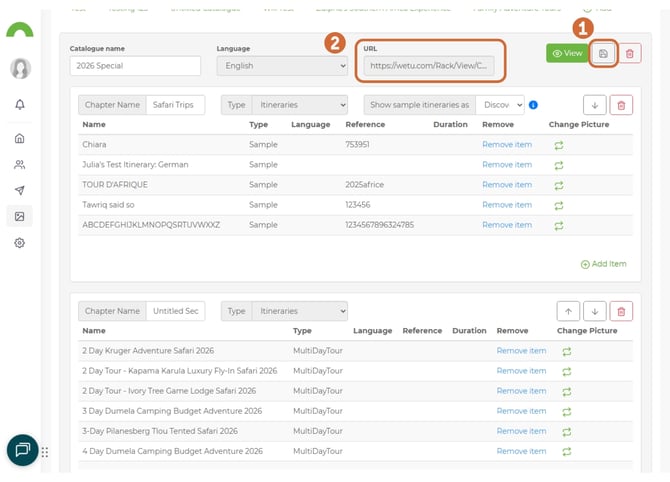Image resolution: width=670 pixels, height=482 pixels.
Task: Click reference 1234567896324785
Action: pyautogui.click(x=379, y=225)
